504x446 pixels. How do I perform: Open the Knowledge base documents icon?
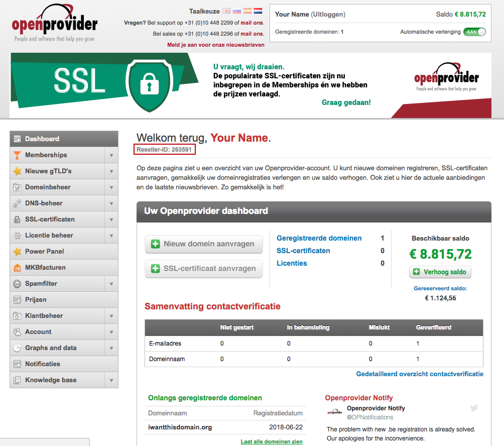17,380
